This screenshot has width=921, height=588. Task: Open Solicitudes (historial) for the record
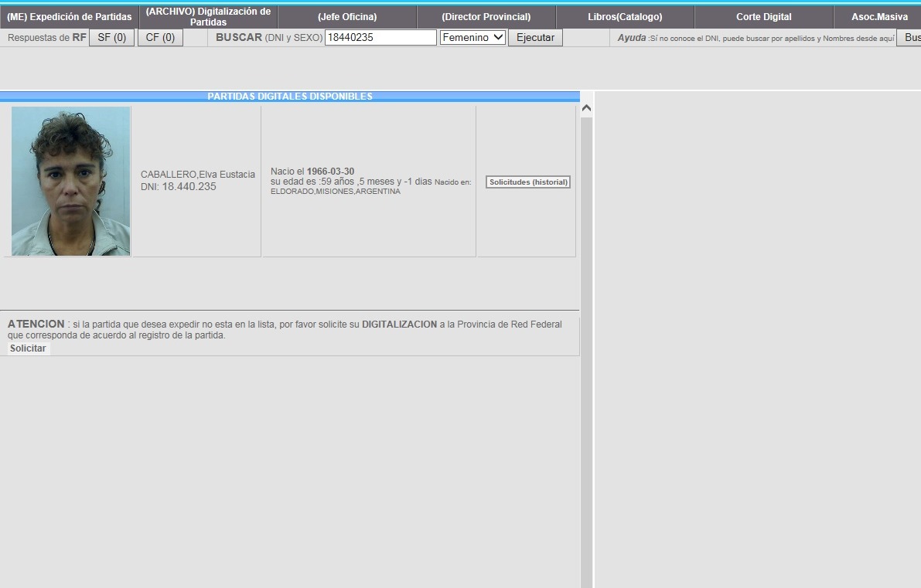coord(528,182)
